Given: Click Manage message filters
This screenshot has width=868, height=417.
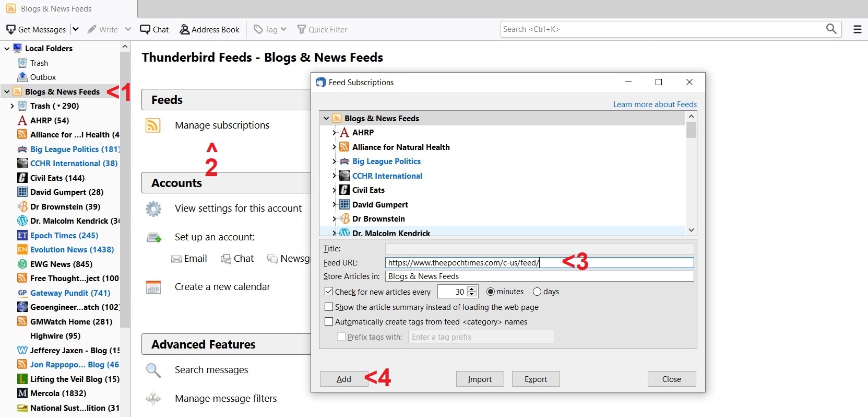Looking at the screenshot, I should click(x=226, y=399).
